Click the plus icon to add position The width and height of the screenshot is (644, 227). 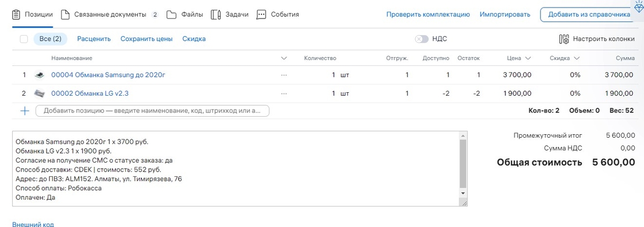point(24,111)
